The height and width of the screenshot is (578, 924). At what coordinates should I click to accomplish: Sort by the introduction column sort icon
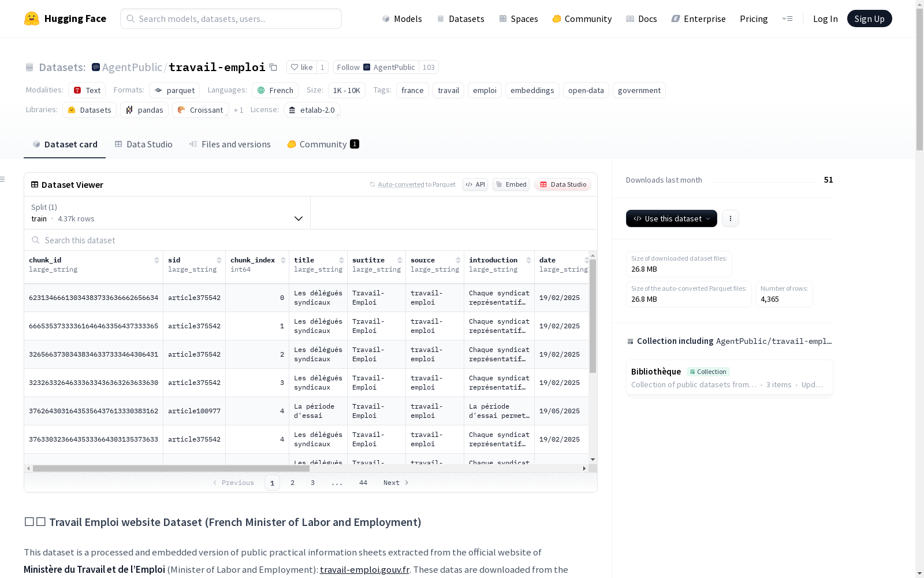[x=528, y=260]
